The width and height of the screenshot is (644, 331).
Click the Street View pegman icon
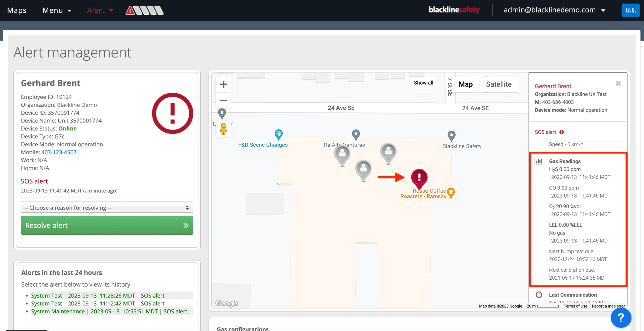tap(223, 129)
